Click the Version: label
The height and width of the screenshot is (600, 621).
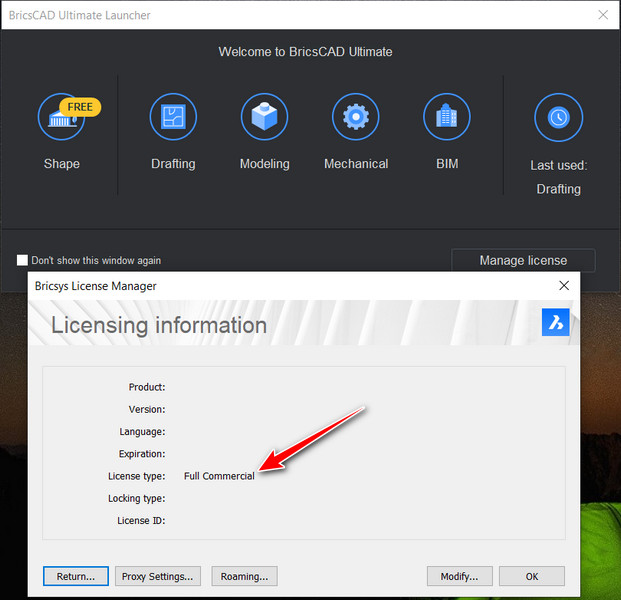tap(147, 409)
